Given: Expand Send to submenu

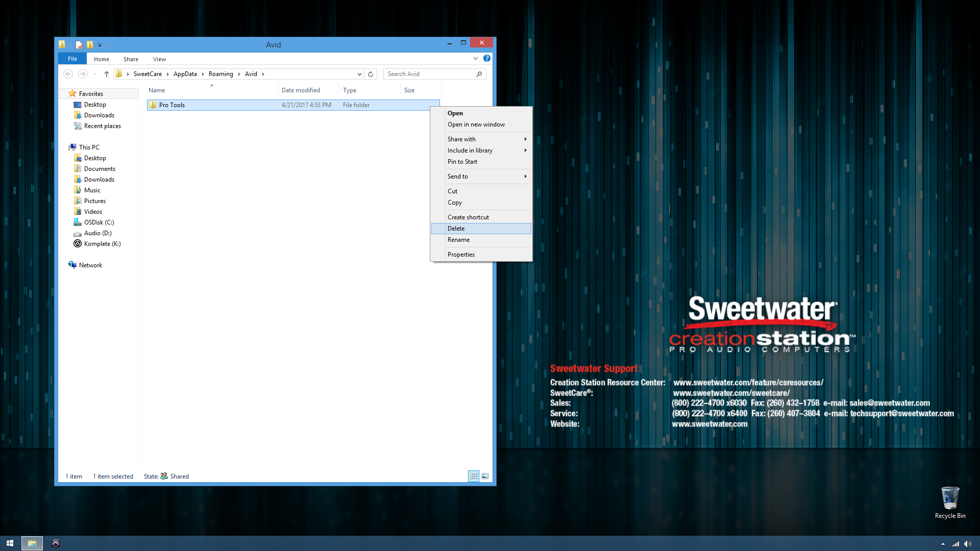Looking at the screenshot, I should [x=525, y=177].
